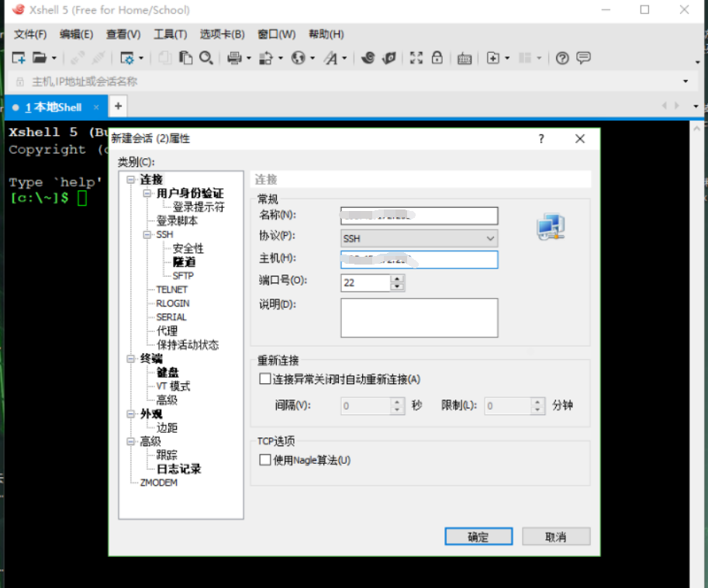Collapse the 终端 tree node
708x588 pixels.
[x=130, y=358]
